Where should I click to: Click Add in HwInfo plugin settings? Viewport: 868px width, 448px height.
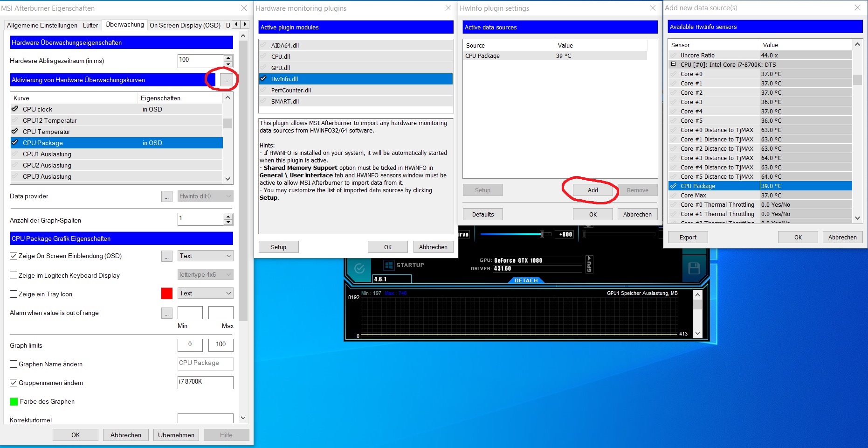click(x=592, y=190)
